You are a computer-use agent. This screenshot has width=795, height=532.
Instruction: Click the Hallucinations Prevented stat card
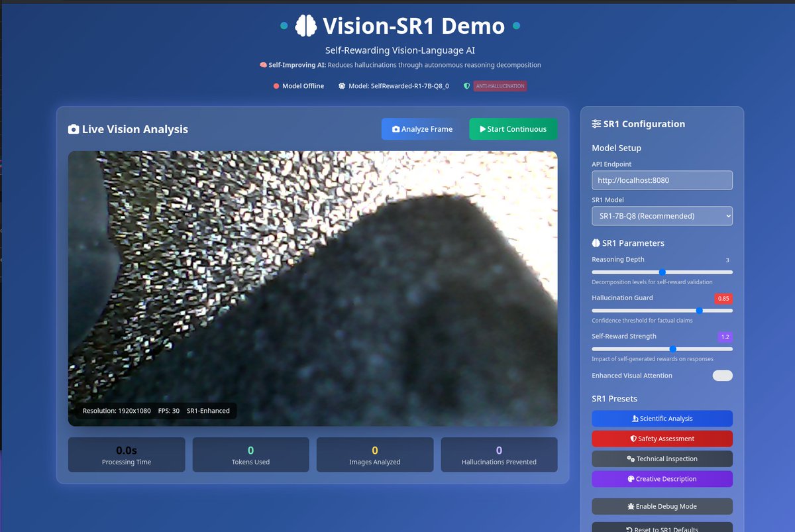(x=499, y=454)
